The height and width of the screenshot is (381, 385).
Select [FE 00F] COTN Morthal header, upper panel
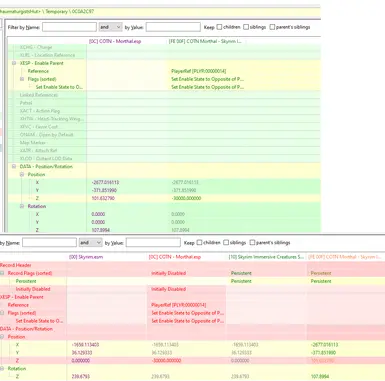tap(205, 41)
